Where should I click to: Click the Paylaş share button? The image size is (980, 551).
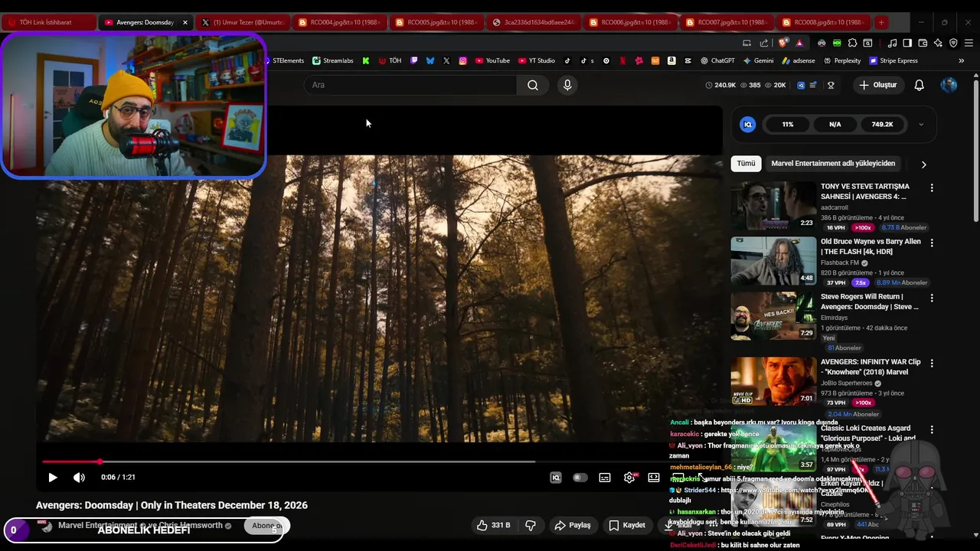tap(573, 525)
